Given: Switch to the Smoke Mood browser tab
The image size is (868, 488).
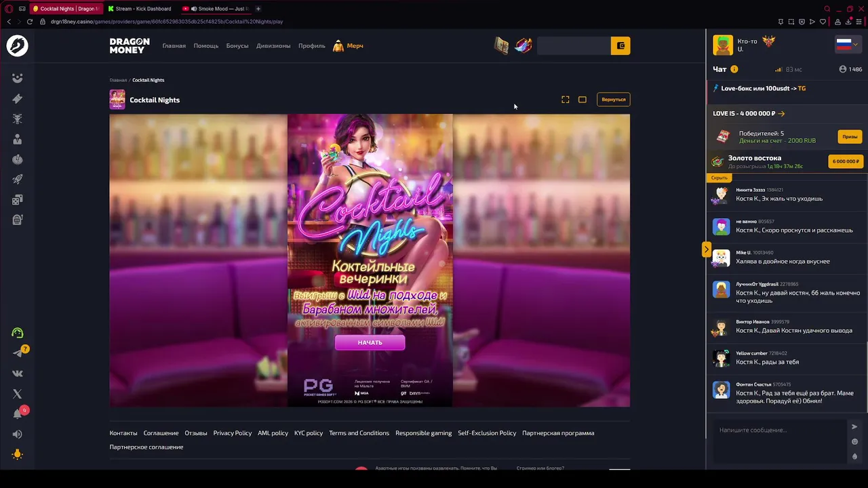Looking at the screenshot, I should (x=216, y=9).
